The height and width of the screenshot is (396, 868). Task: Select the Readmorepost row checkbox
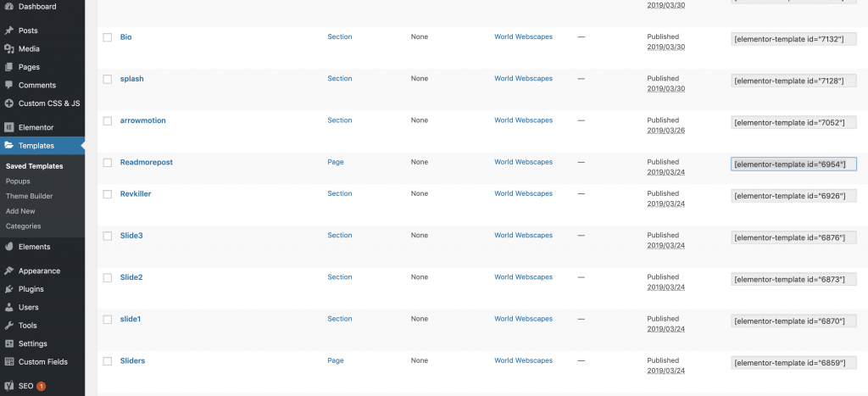coord(108,162)
